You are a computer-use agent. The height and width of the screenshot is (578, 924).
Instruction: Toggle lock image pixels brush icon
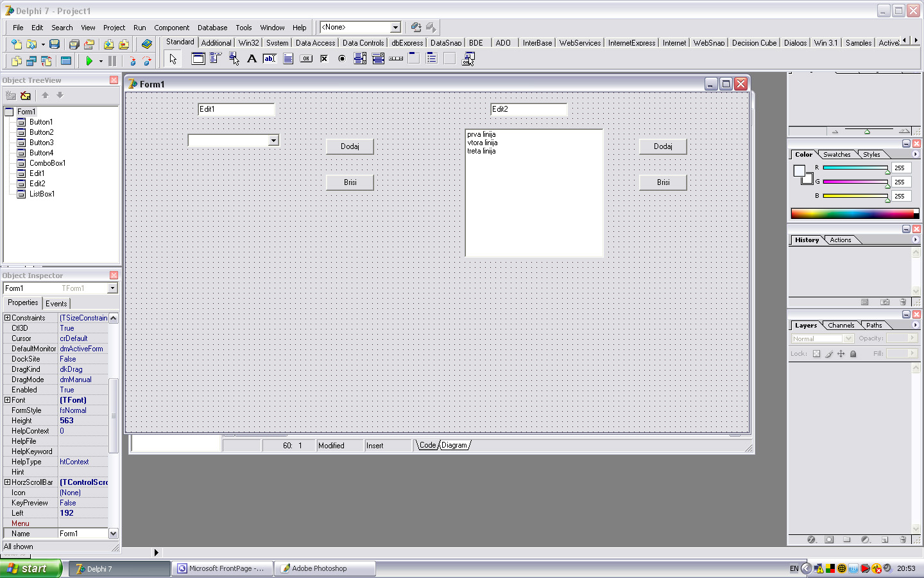coord(828,354)
